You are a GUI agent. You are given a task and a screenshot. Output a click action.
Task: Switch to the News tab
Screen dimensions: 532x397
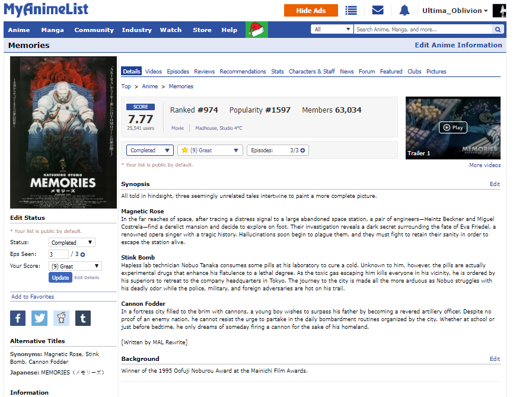tap(347, 72)
